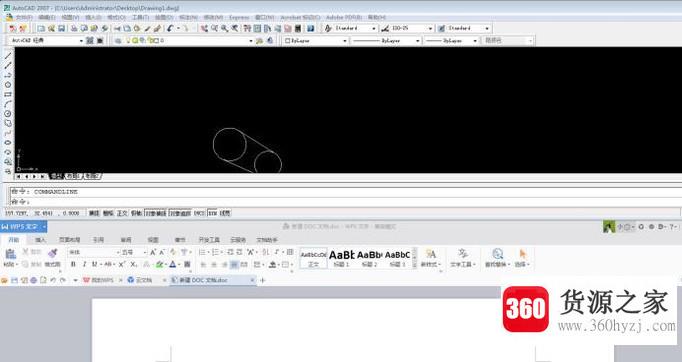Apply superscript in WPS ribbon
The image size is (682, 362).
pos(122,264)
